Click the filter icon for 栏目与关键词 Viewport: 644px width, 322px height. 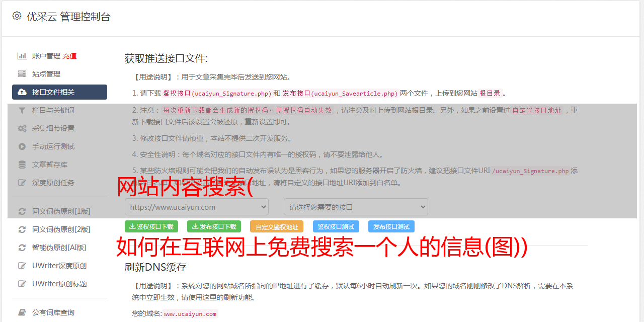22,110
